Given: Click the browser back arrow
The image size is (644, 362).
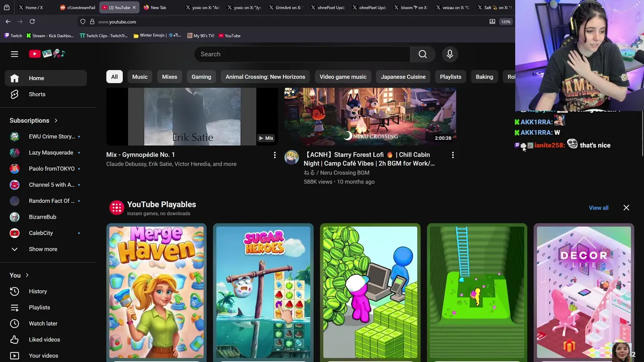Looking at the screenshot, I should pyautogui.click(x=8, y=22).
